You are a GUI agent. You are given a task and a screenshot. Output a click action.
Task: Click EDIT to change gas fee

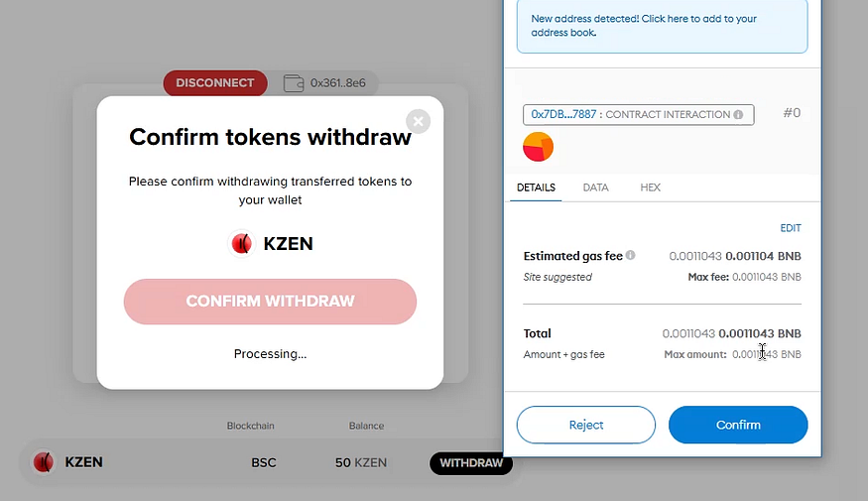[x=790, y=228]
